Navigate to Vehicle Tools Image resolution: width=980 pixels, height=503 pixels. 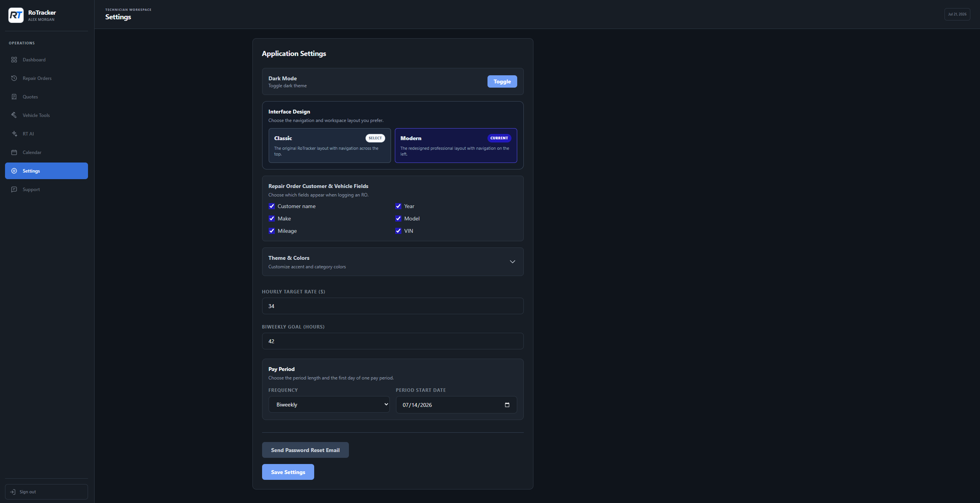[x=46, y=115]
